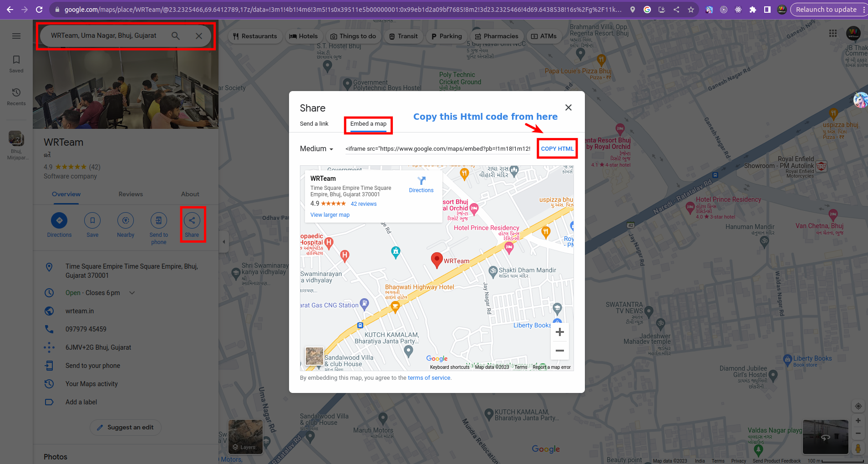
Task: Open Google account avatar
Action: (x=853, y=33)
